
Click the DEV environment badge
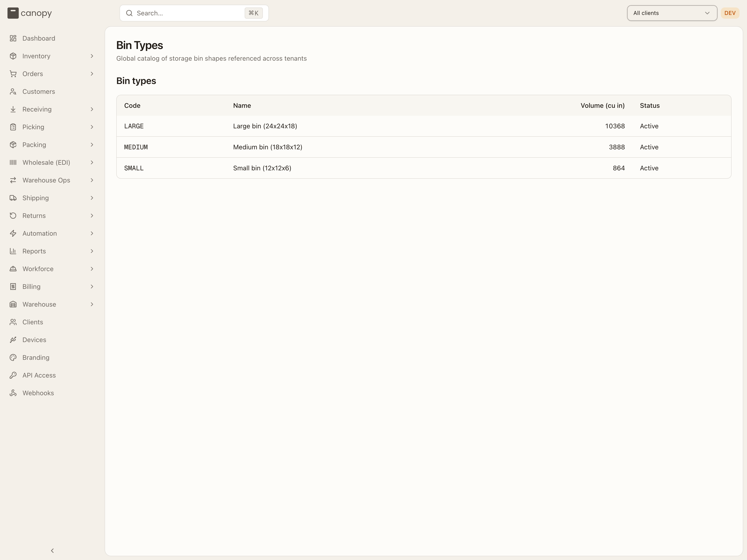[730, 13]
